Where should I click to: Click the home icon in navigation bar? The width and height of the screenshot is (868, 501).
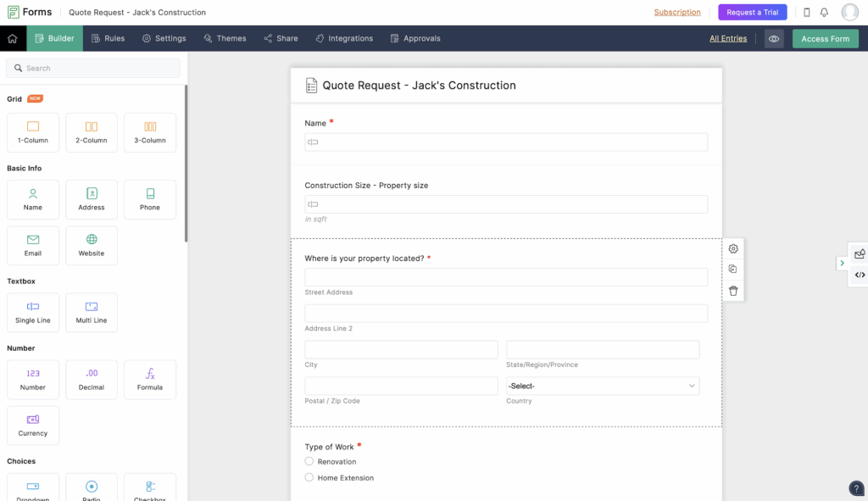[x=12, y=39]
